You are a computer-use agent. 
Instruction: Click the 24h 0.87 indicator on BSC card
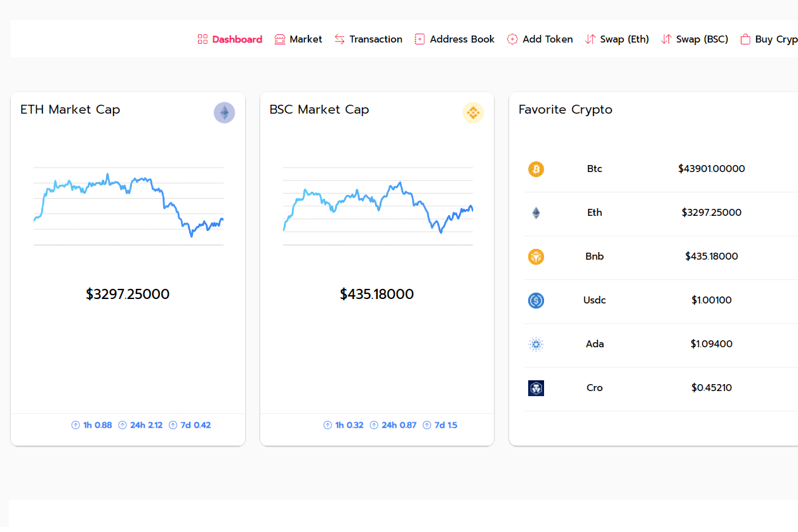click(393, 425)
